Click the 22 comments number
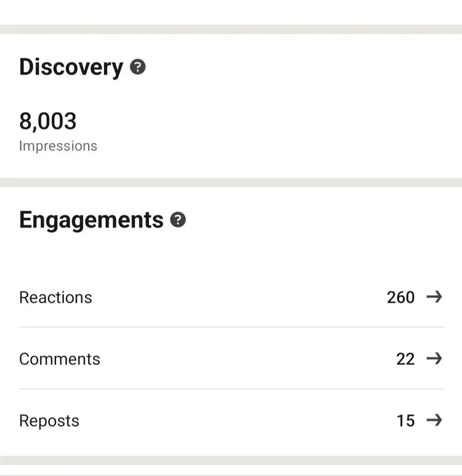The width and height of the screenshot is (462, 476). click(405, 359)
